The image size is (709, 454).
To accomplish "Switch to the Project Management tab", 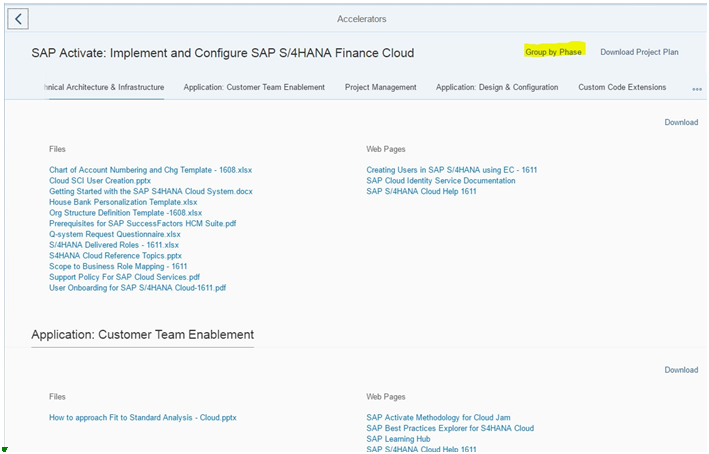I will pyautogui.click(x=380, y=87).
